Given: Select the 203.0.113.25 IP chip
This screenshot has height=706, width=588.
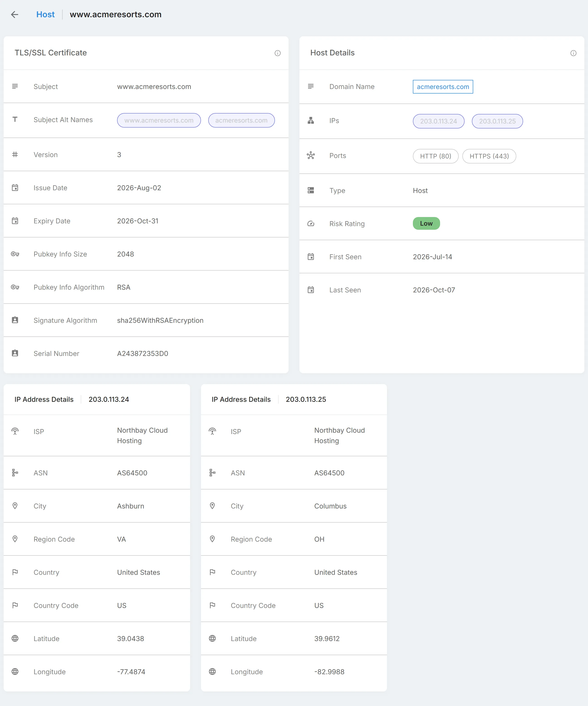Looking at the screenshot, I should tap(497, 121).
